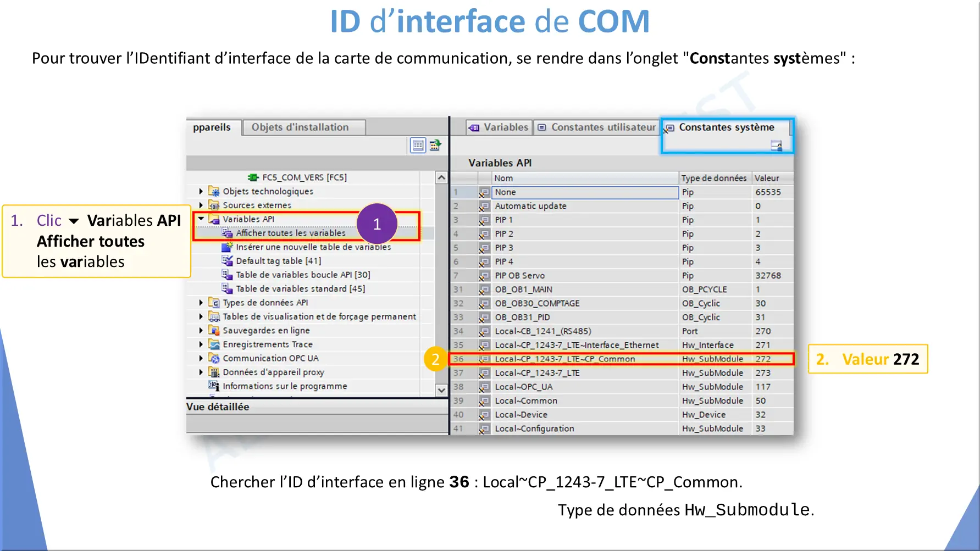
Task: Open Afficher toutes les variables
Action: point(290,233)
